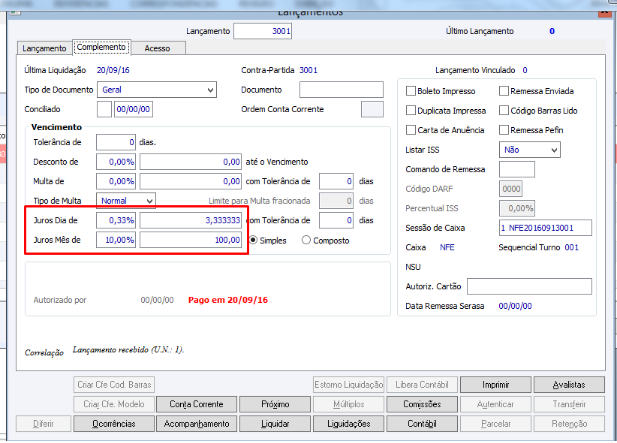Click the Contábil button
Image resolution: width=617 pixels, height=443 pixels.
click(422, 424)
